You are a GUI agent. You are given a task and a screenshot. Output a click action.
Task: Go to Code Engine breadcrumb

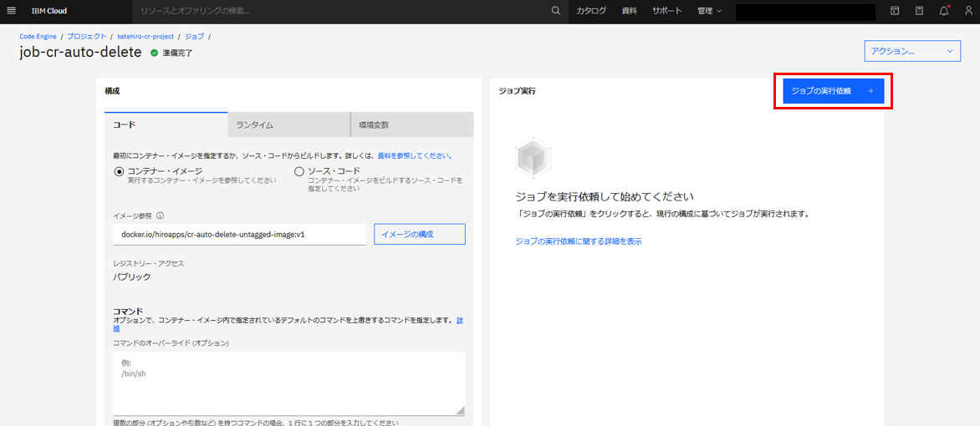(38, 36)
